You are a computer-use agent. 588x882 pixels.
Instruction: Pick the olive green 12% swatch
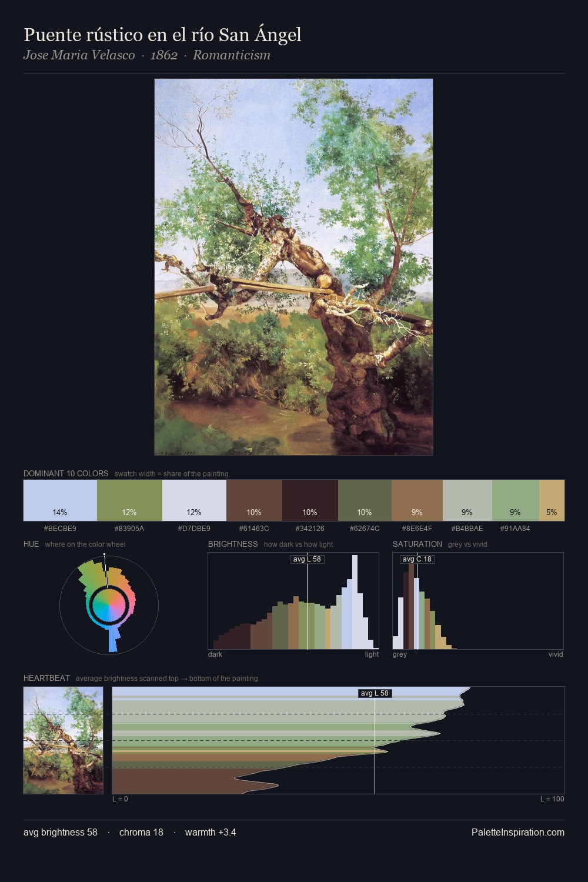pyautogui.click(x=129, y=500)
